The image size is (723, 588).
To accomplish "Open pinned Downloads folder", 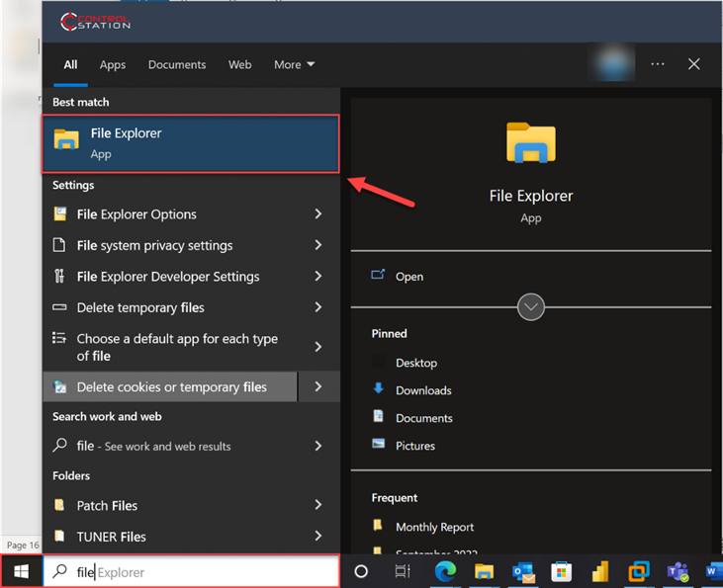I will [423, 390].
